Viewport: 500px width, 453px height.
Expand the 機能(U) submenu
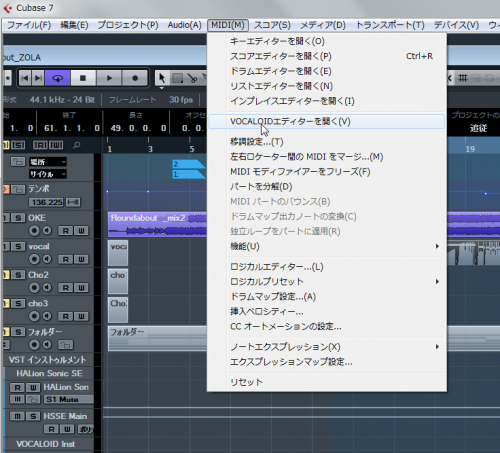[x=326, y=246]
